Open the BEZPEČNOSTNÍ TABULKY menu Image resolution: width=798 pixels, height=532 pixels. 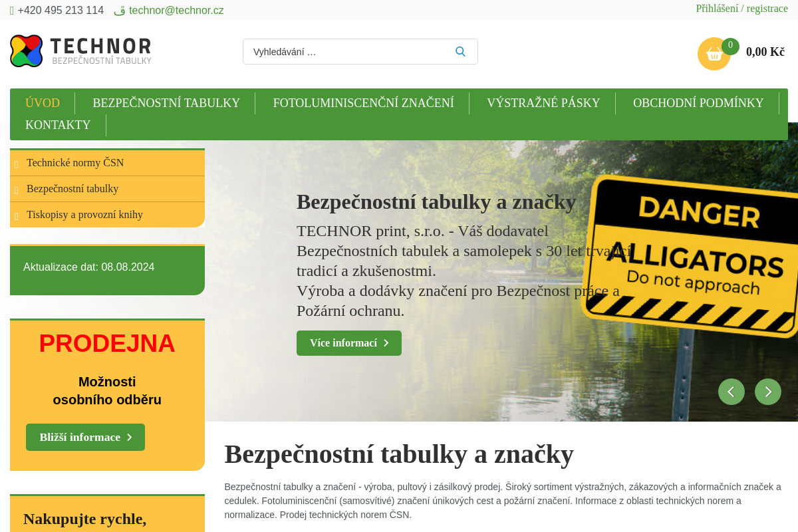166,102
